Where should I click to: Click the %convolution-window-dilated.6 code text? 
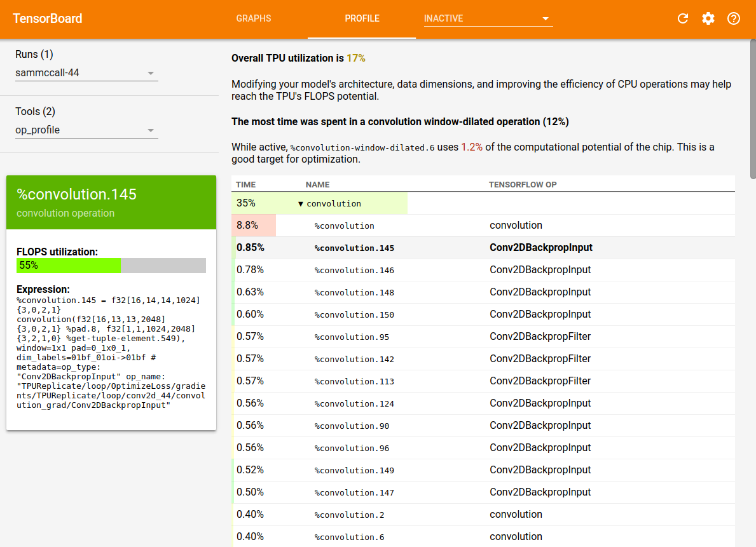pos(362,147)
